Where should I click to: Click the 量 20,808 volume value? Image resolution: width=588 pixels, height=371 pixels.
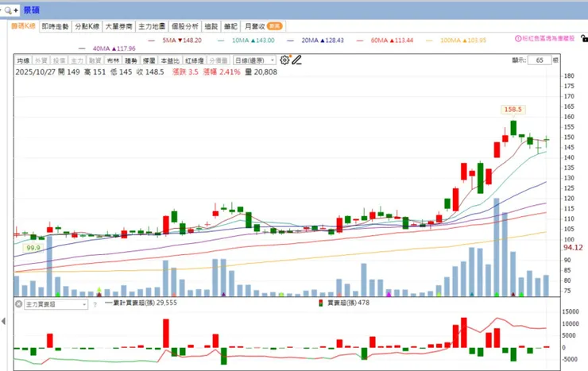pos(261,72)
